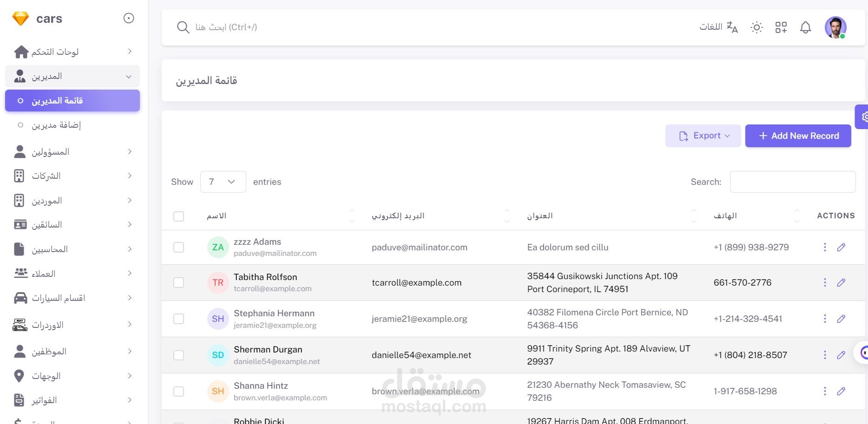Open the العملاء sidebar section

click(72, 274)
